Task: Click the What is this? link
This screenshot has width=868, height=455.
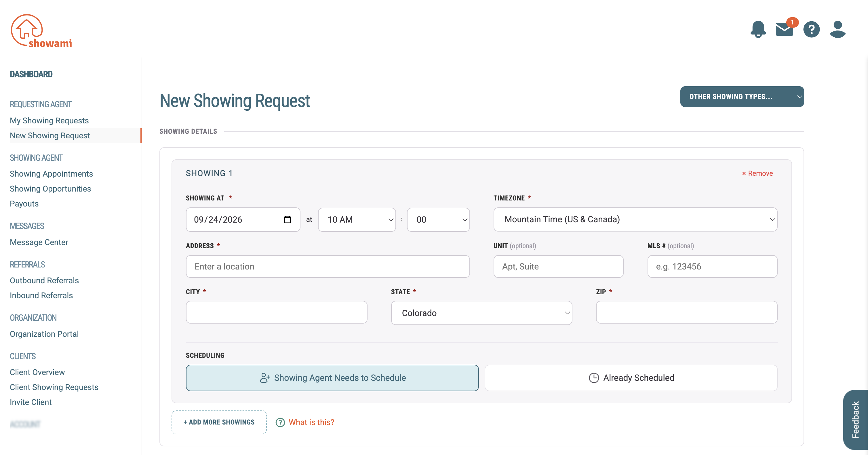Action: click(x=311, y=422)
